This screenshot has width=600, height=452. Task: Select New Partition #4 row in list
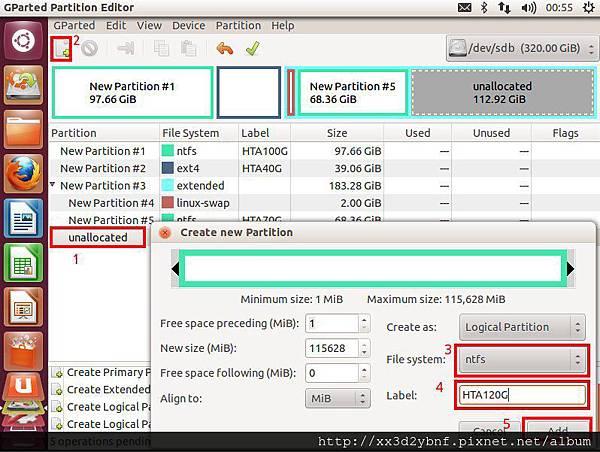pyautogui.click(x=324, y=203)
